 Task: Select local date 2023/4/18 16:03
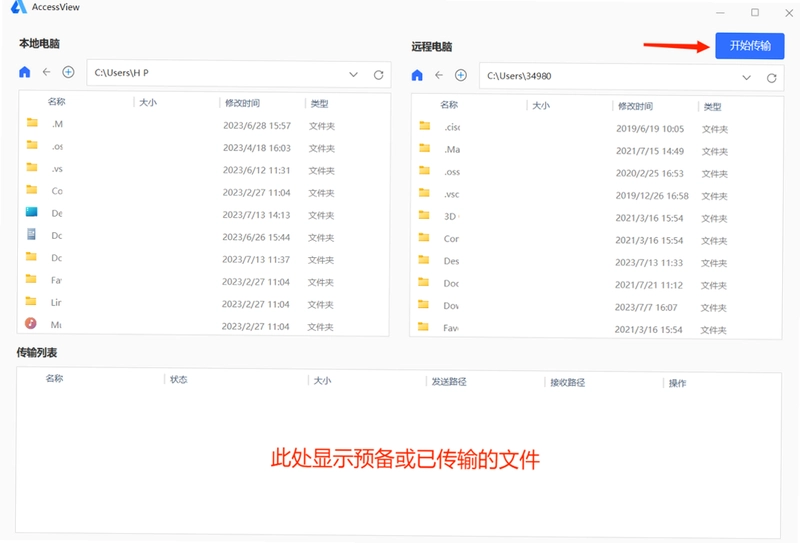[257, 148]
